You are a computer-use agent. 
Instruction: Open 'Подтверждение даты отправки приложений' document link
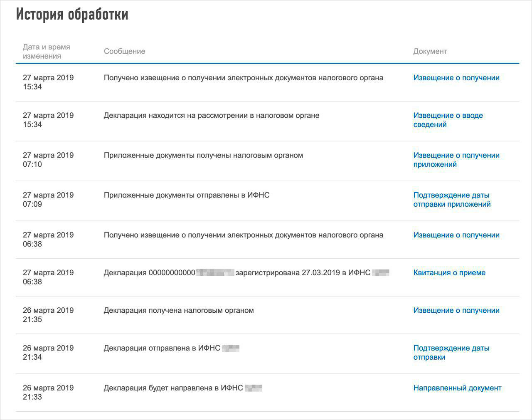451,200
